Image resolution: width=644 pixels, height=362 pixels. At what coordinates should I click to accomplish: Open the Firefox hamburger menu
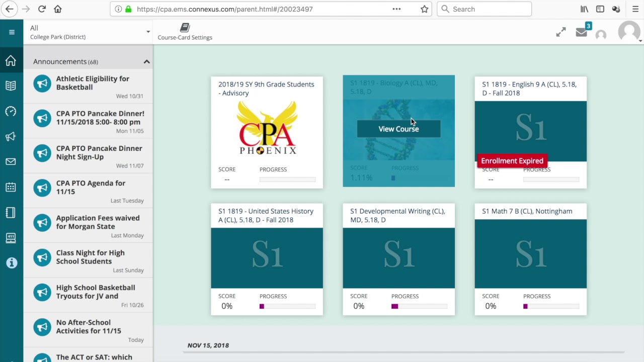click(x=635, y=9)
